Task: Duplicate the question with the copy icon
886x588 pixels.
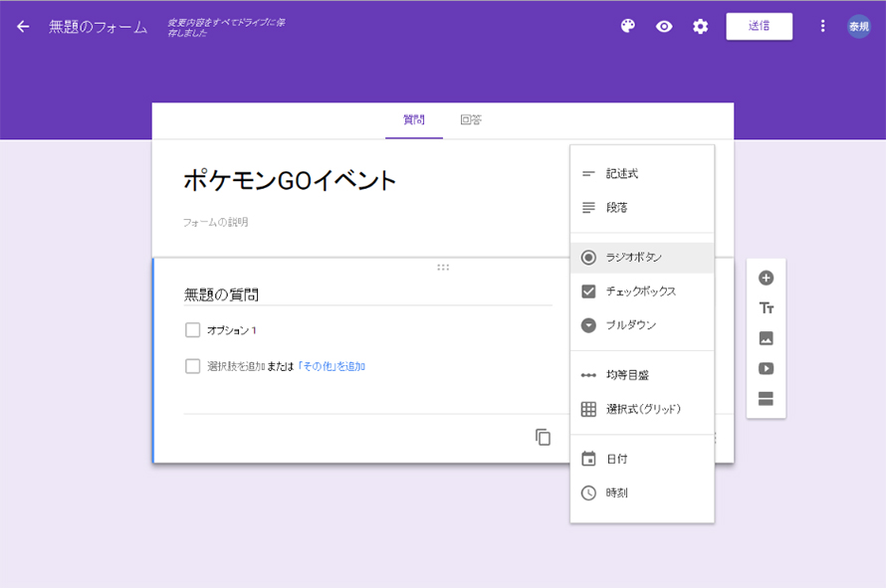Action: 543,437
